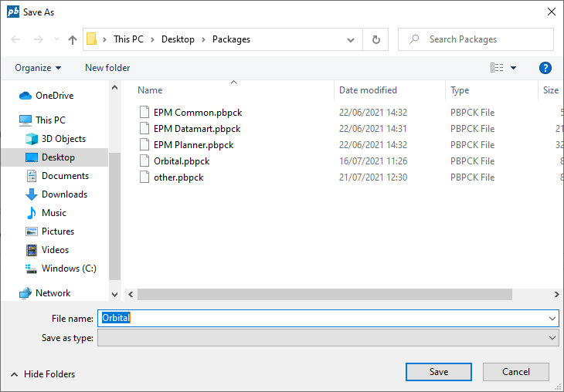Select the OneDrive cloud icon

pos(25,96)
